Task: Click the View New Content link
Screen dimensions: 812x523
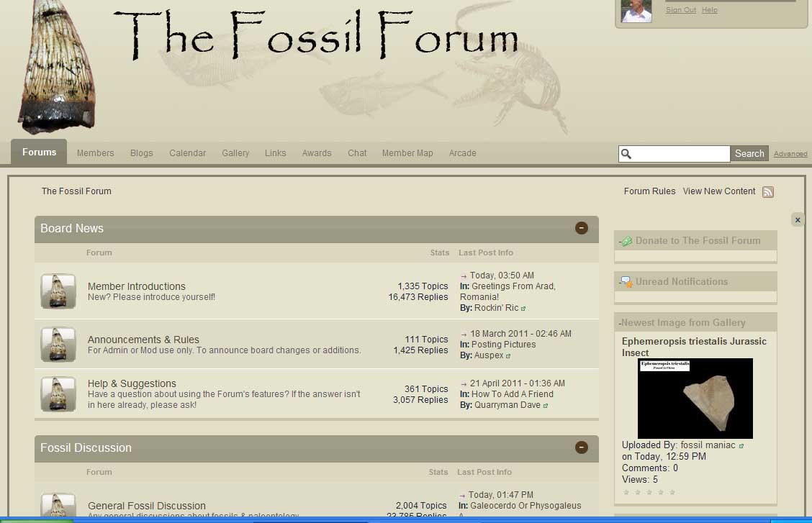Action: (718, 191)
